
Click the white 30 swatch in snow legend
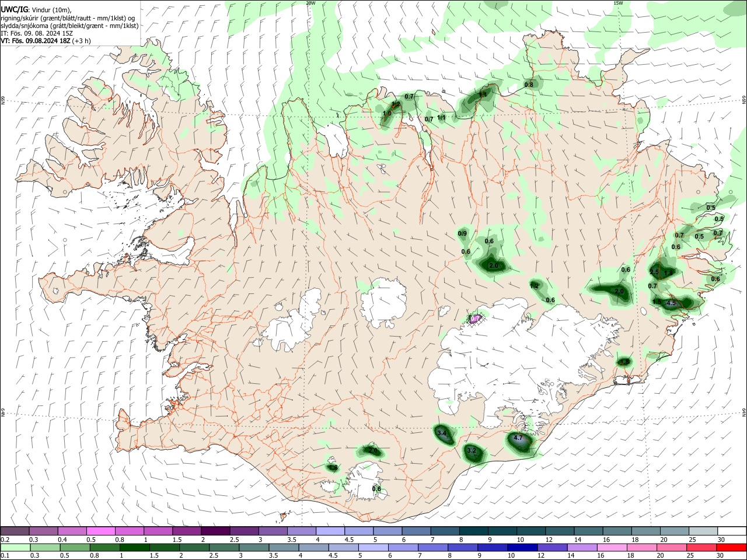(732, 531)
